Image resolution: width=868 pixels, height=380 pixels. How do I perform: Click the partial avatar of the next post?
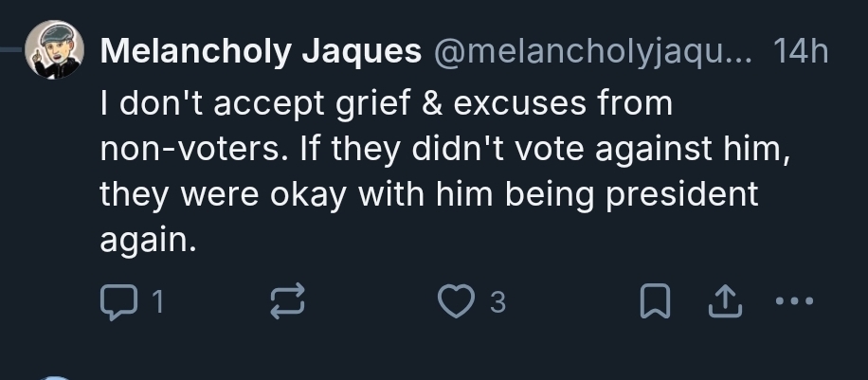coord(55,376)
